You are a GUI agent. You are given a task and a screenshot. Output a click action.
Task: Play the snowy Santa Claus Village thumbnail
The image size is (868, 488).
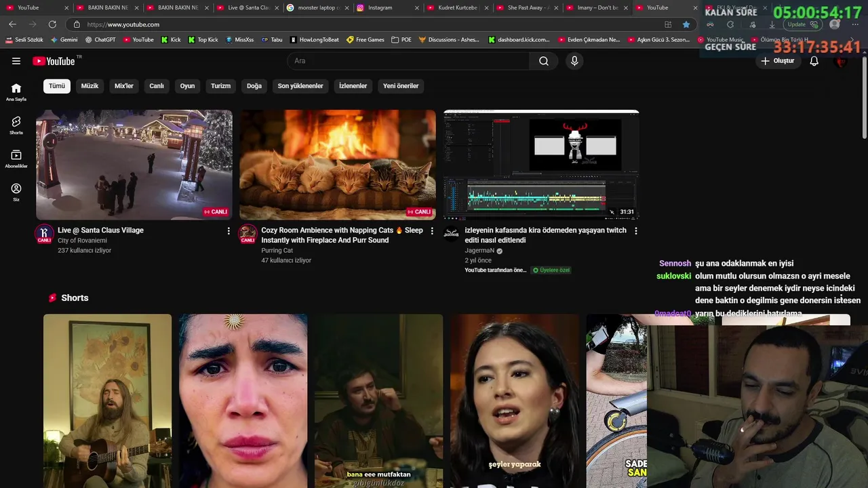coord(134,165)
